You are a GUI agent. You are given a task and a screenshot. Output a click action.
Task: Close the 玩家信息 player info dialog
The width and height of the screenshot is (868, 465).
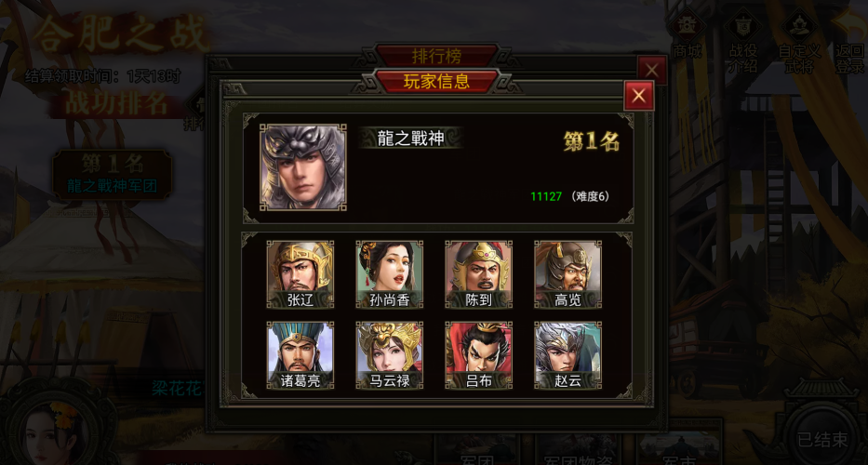[x=639, y=96]
